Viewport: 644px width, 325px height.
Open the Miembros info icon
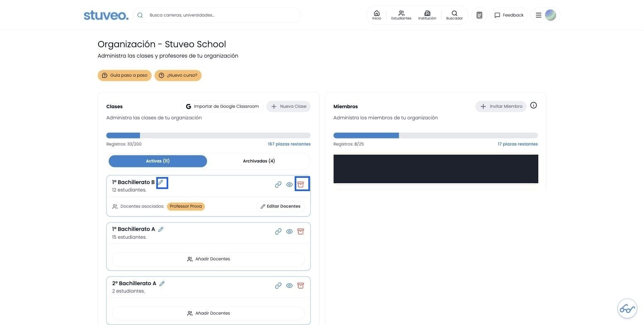533,105
